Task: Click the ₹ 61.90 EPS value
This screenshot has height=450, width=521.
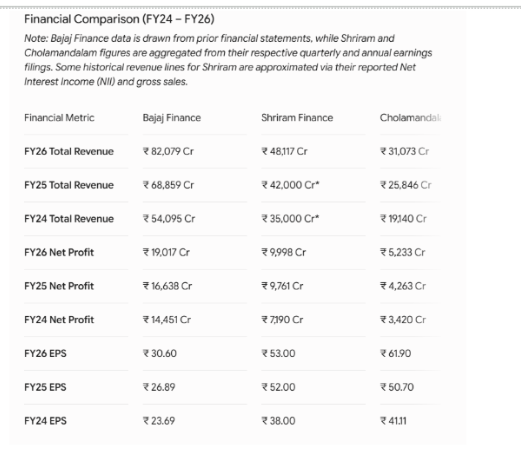Action: coord(396,353)
